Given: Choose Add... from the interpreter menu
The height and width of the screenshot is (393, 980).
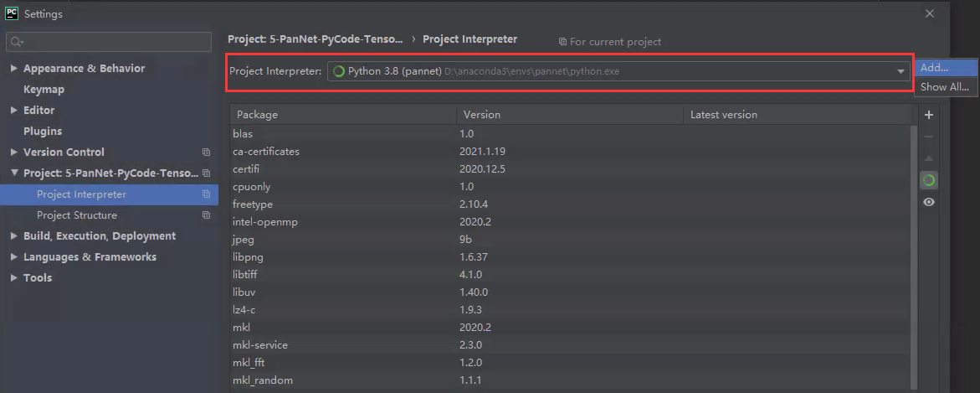Looking at the screenshot, I should pos(946,68).
